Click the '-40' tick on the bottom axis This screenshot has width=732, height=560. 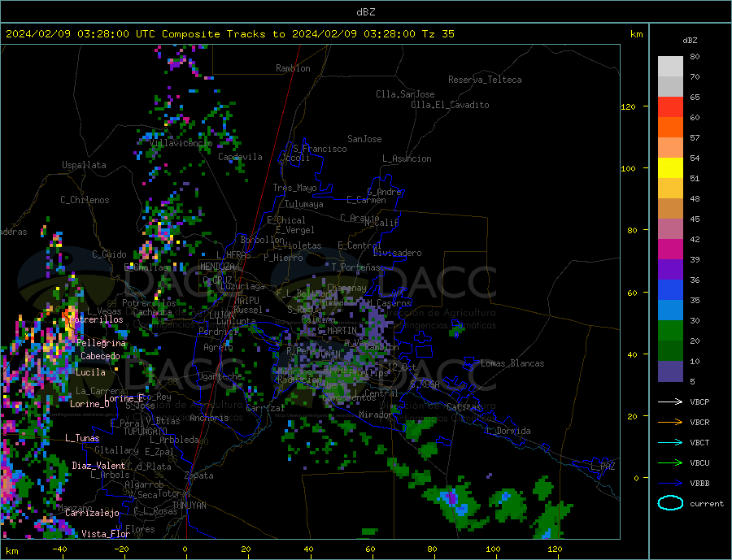click(59, 549)
